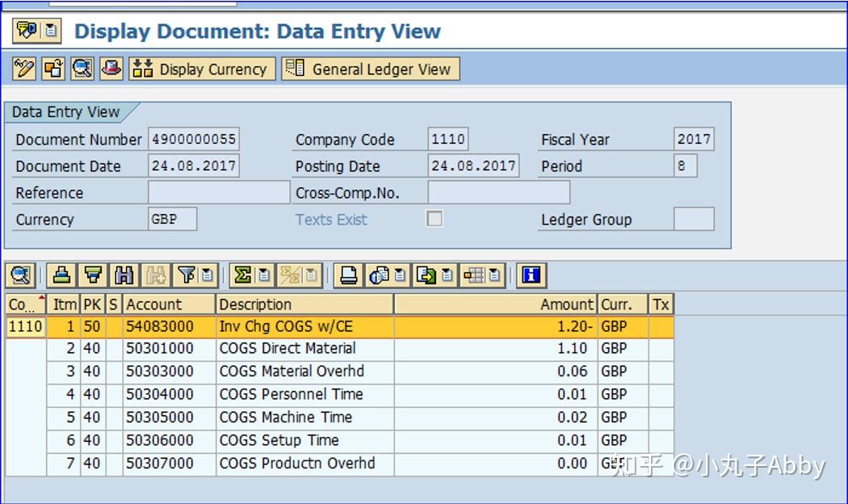848x504 pixels.
Task: Expand the Total sum dropdown arrow
Action: (x=264, y=275)
